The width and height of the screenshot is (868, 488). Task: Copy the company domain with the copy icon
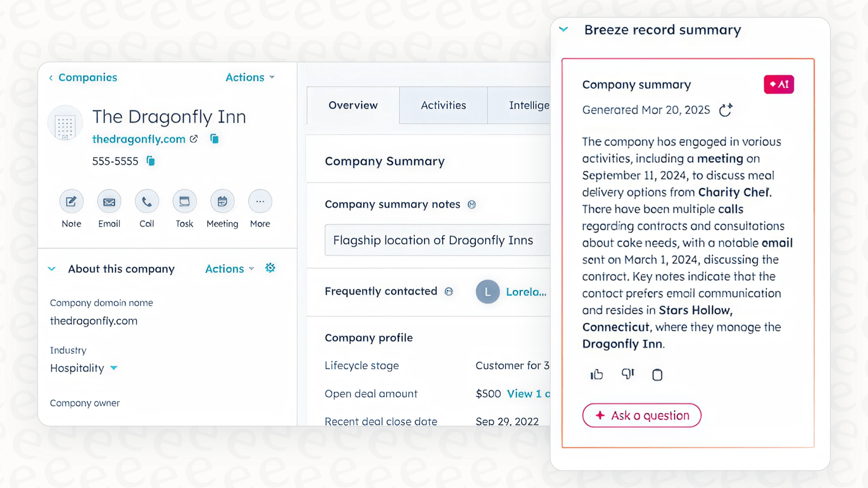[x=214, y=138]
